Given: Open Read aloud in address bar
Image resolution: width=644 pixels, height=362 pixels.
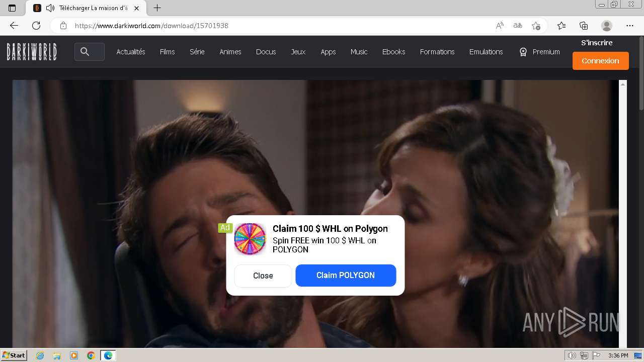Looking at the screenshot, I should click(500, 26).
